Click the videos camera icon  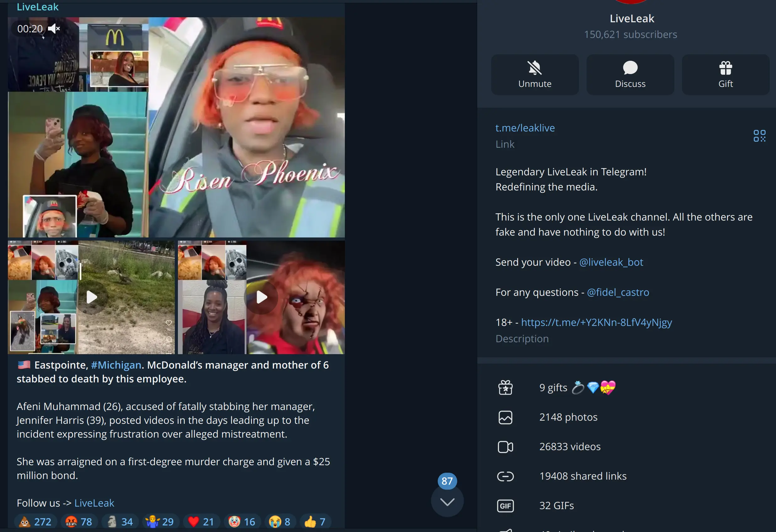pos(505,447)
